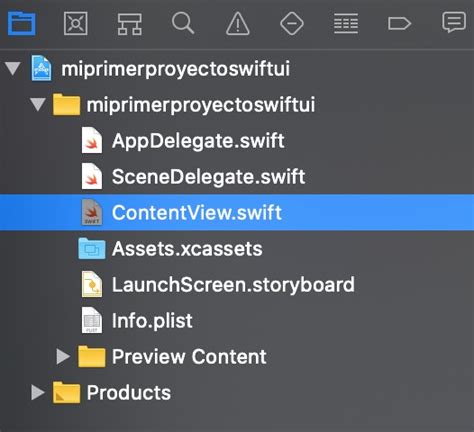Show the Report navigator speech bubble icon
This screenshot has height=432, width=474.
[x=454, y=22]
